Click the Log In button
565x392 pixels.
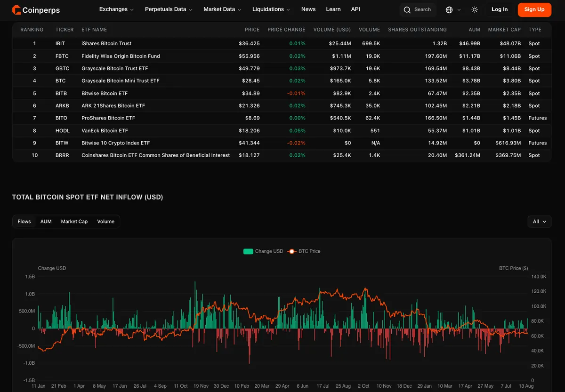(500, 9)
